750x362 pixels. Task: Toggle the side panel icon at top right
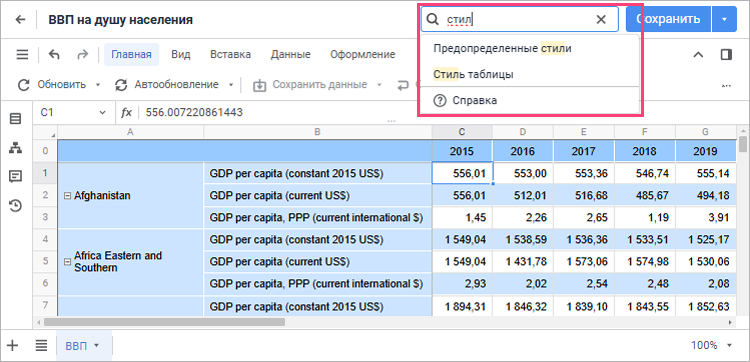(726, 55)
